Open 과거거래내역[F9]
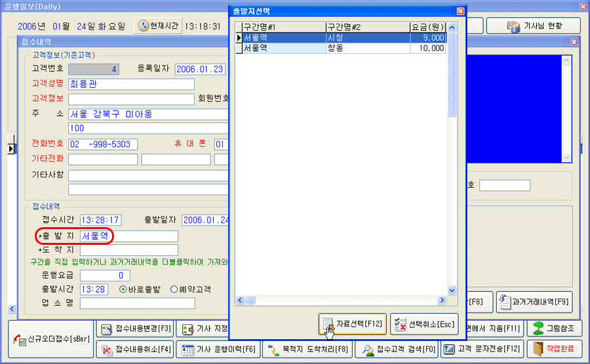 [534, 302]
